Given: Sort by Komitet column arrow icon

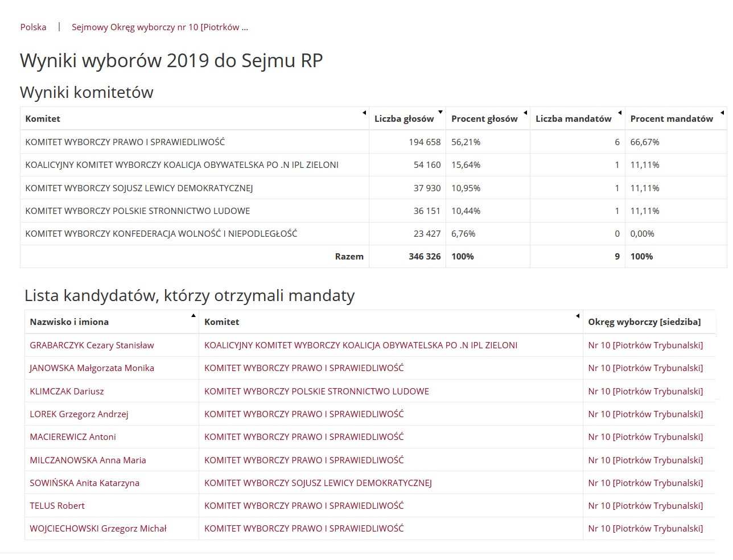Looking at the screenshot, I should 364,113.
